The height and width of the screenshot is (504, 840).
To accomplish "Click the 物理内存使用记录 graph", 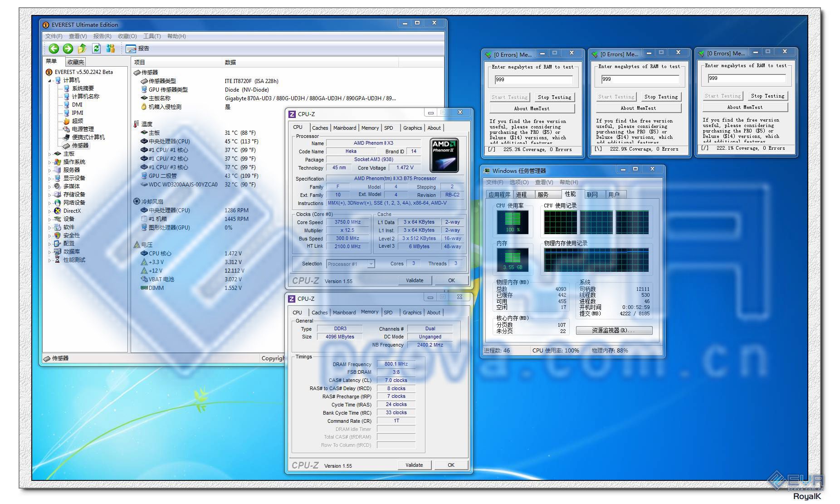I will tap(596, 260).
